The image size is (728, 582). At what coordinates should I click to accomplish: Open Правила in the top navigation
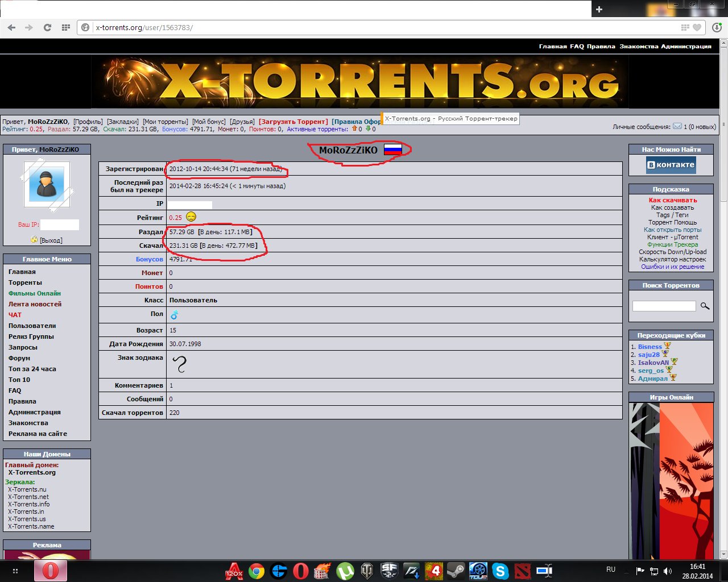click(601, 47)
